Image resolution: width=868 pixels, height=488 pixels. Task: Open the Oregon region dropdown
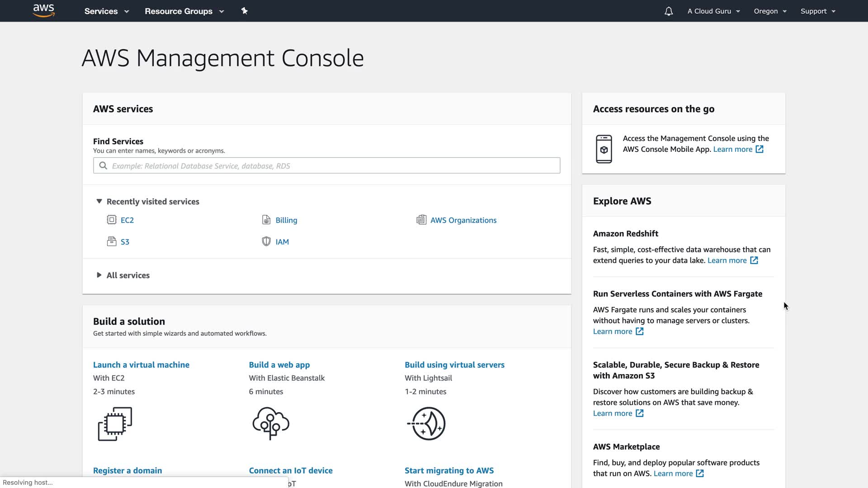(770, 11)
